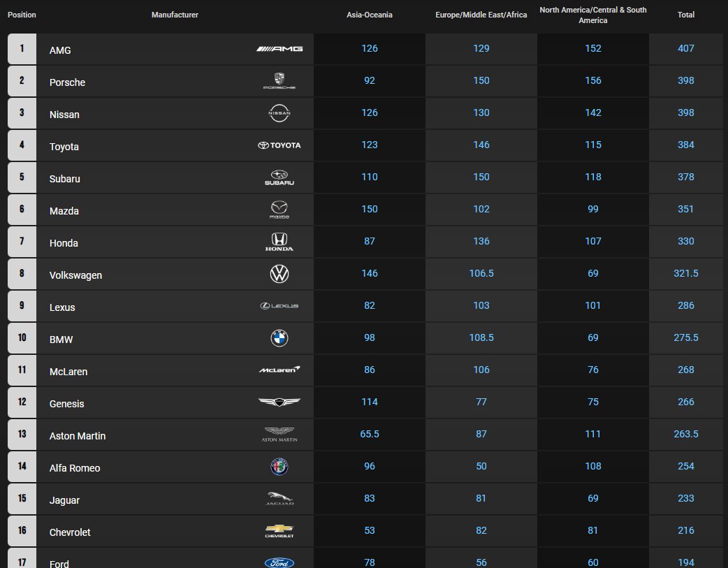Click Aston Martin's total 263.5
The height and width of the screenshot is (568, 728).
pos(686,434)
